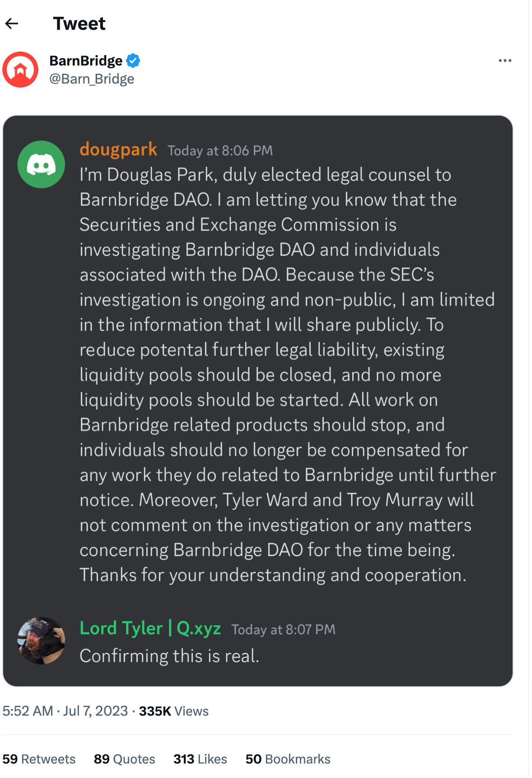Viewport: 532px width, 778px height.
Task: Open the three-dots more options menu
Action: 505,61
